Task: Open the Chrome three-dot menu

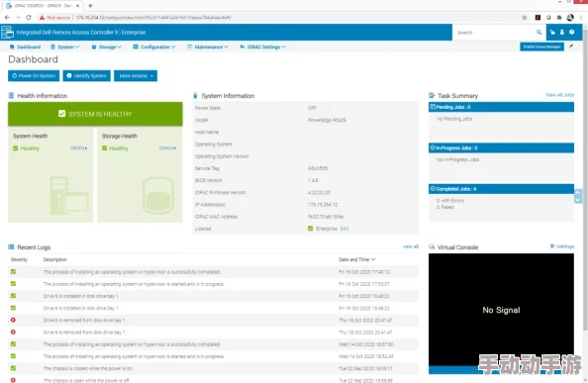Action: click(x=581, y=17)
